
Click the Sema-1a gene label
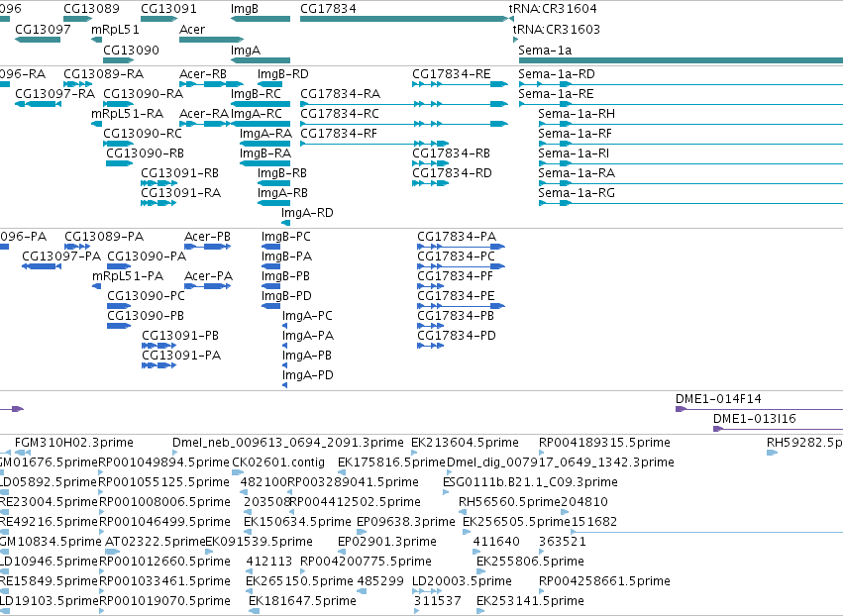pos(545,51)
